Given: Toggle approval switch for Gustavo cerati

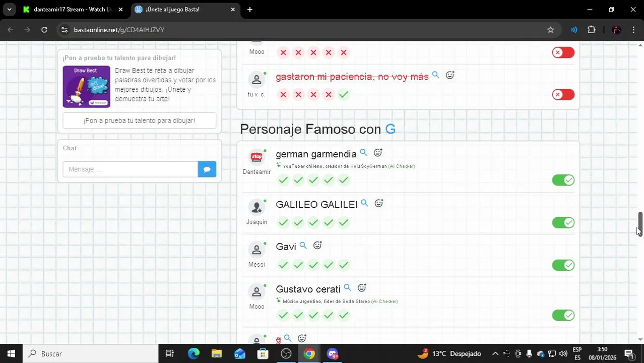Looking at the screenshot, I should [x=563, y=315].
